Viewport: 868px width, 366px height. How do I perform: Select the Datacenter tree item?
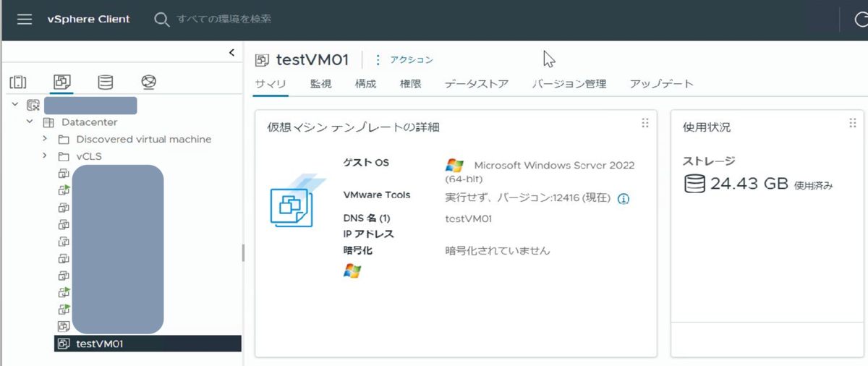pos(89,122)
